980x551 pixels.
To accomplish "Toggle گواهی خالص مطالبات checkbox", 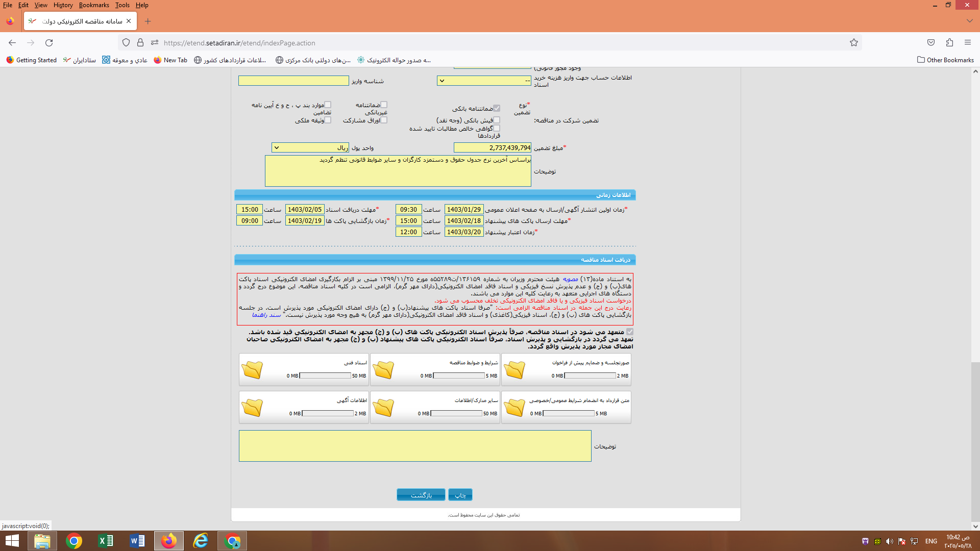I will pos(497,128).
